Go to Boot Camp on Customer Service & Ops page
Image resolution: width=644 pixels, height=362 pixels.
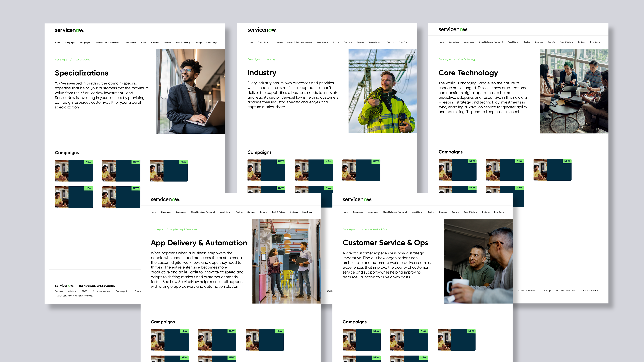click(x=499, y=212)
